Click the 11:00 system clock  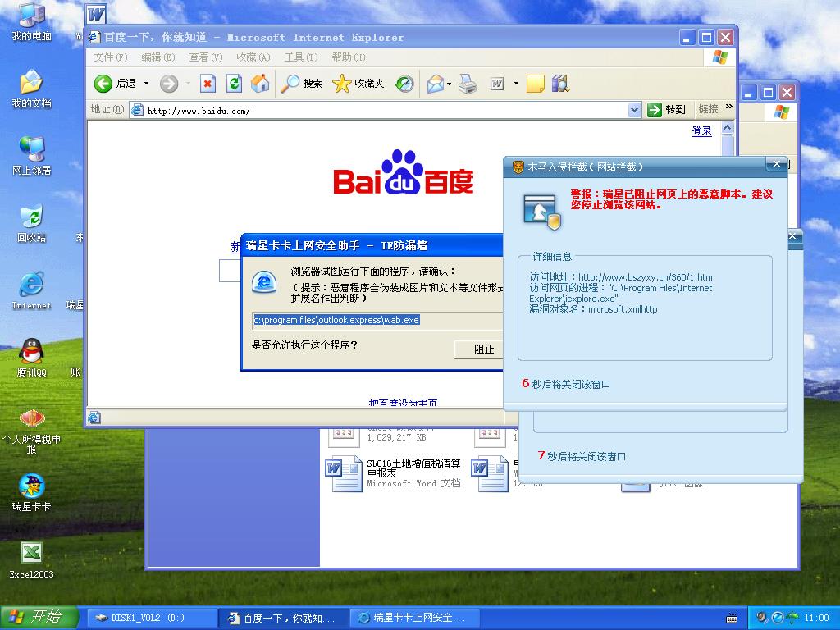pos(816,619)
